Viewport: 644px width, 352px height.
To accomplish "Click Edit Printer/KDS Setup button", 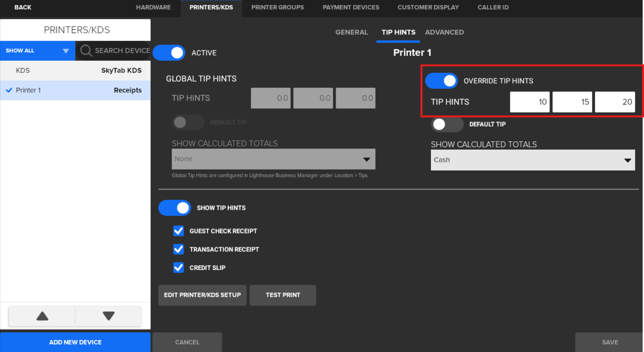I will click(202, 295).
